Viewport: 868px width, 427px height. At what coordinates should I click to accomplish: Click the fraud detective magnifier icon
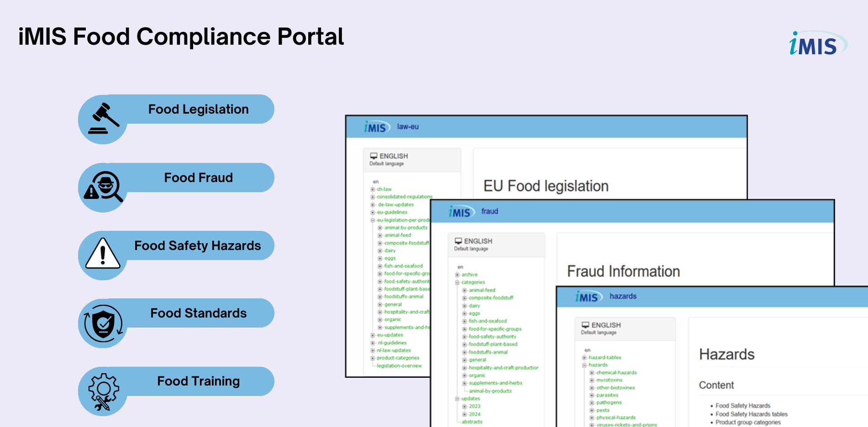pyautogui.click(x=104, y=187)
